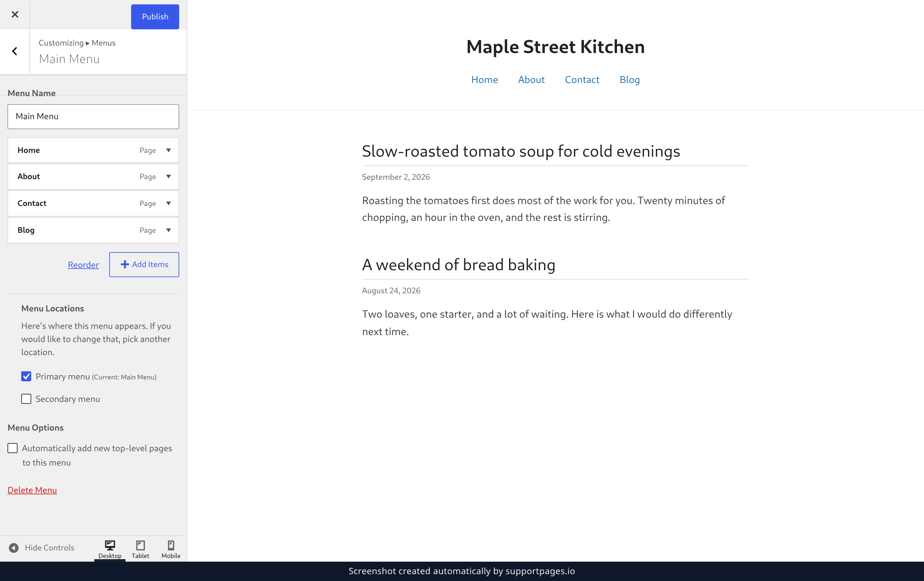Expand the Contact menu item arrow
The width and height of the screenshot is (924, 581).
click(169, 203)
